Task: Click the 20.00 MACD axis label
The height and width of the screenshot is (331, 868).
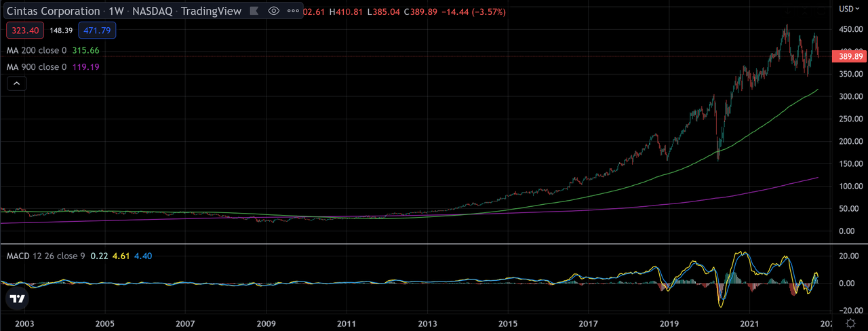Action: coord(850,256)
